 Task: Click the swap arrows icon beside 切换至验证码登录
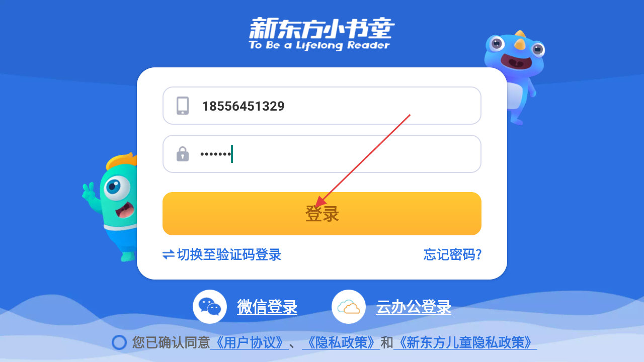[x=168, y=255]
